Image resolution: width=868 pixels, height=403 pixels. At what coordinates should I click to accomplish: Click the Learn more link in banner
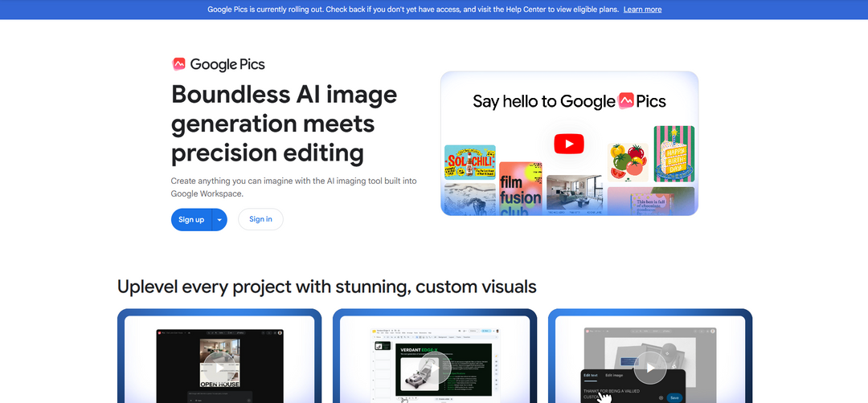pyautogui.click(x=642, y=10)
